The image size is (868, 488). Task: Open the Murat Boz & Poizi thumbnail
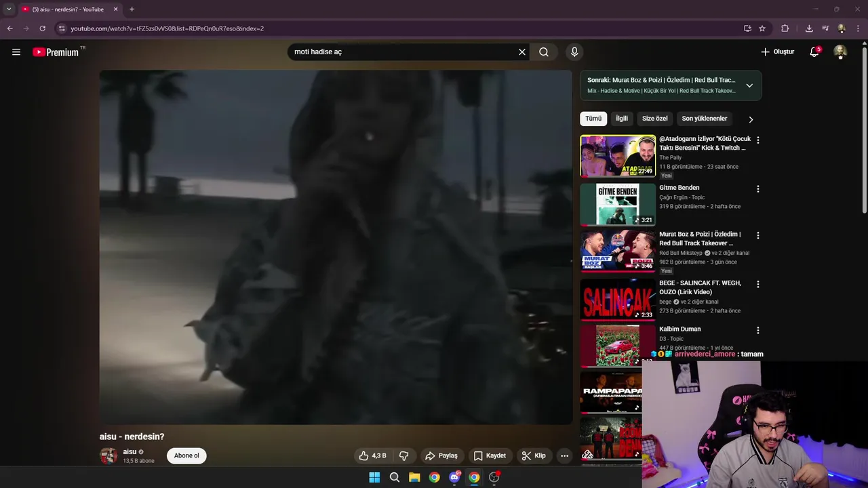618,251
